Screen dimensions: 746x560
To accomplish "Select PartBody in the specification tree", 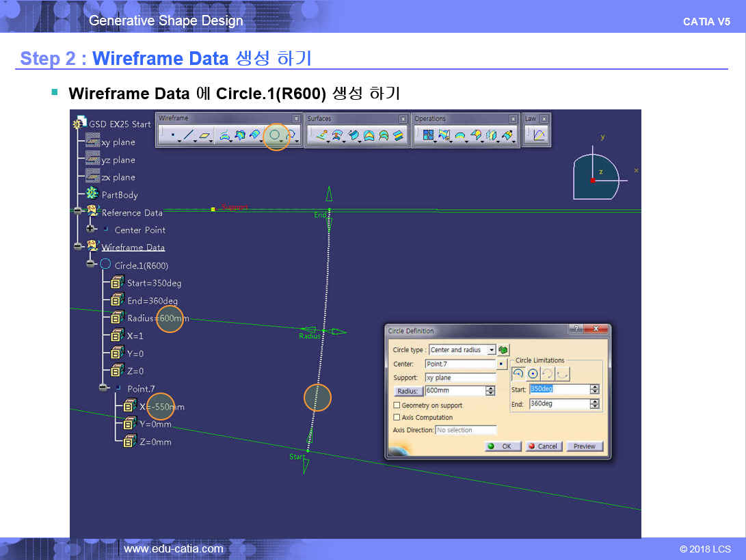I will (120, 195).
